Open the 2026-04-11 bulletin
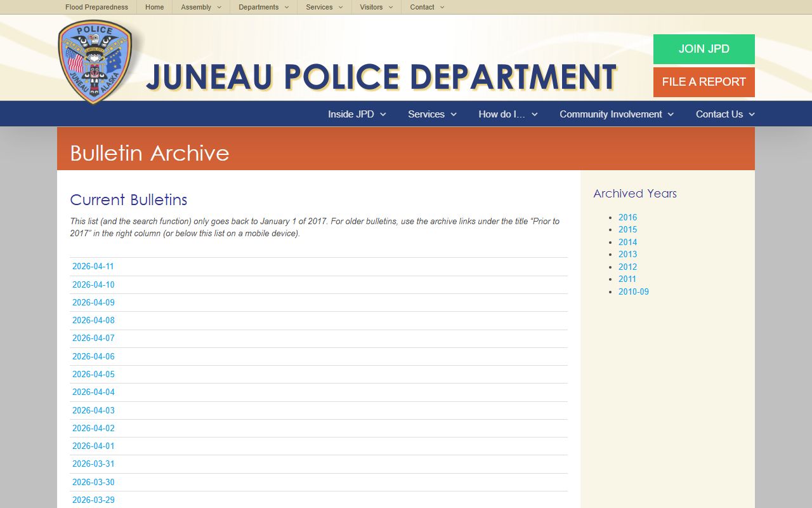812x508 pixels. (x=93, y=267)
